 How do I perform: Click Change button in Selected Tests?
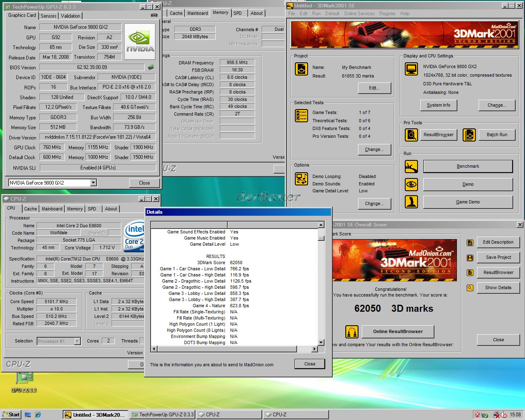point(374,150)
